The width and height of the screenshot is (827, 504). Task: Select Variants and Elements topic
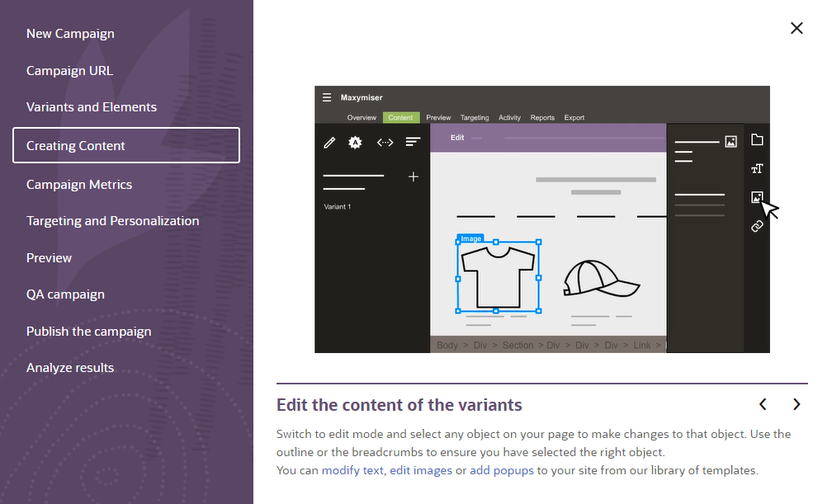[92, 107]
